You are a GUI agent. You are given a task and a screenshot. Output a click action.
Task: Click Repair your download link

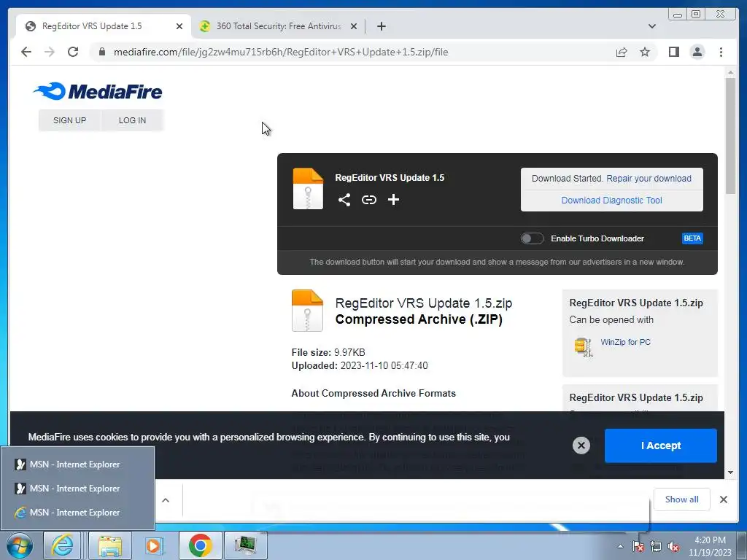tap(649, 179)
